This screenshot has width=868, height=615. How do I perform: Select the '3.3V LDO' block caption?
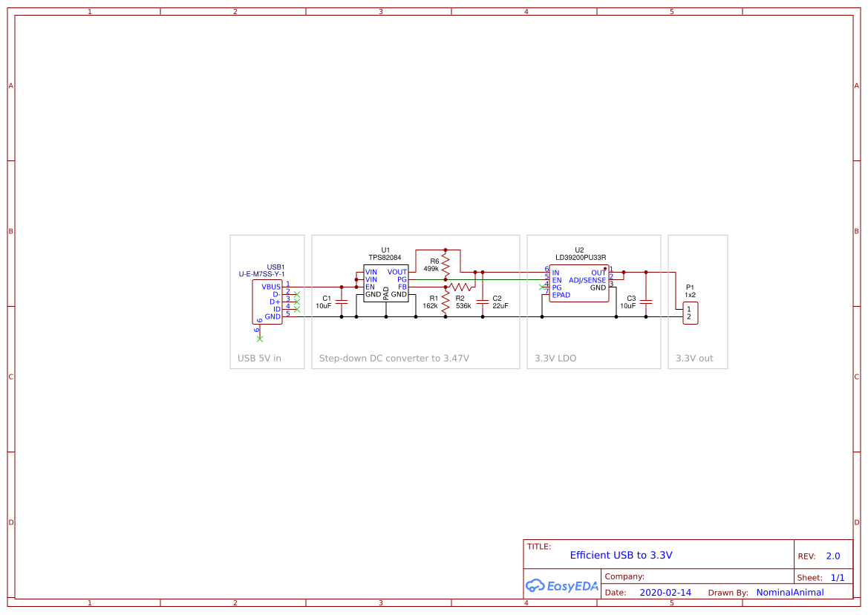[555, 358]
